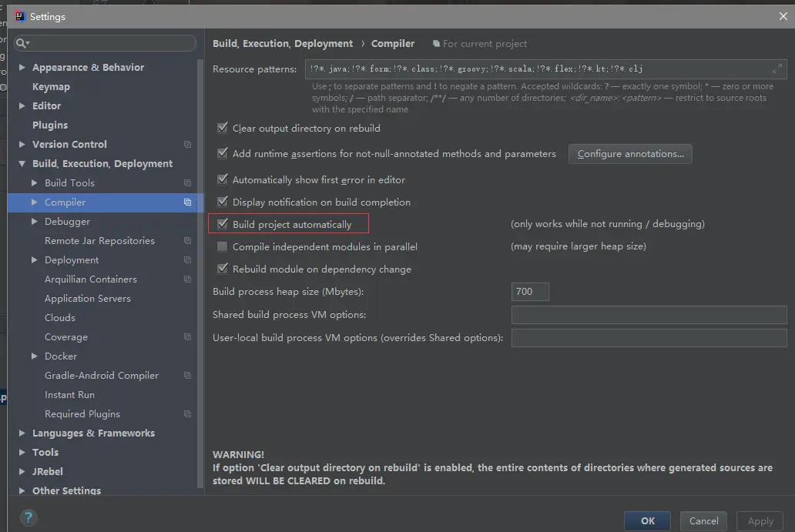Viewport: 795px width, 532px height.
Task: Expand the Compiler subtree arrow
Action: point(34,202)
